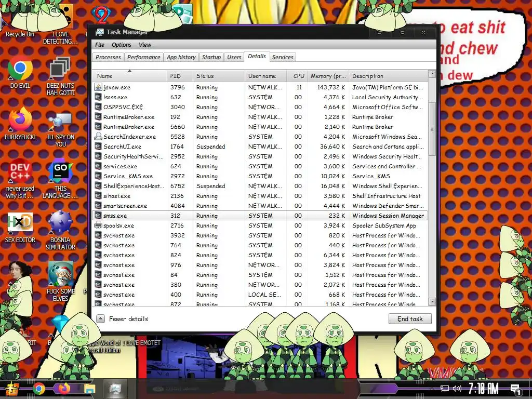The width and height of the screenshot is (532, 399).
Task: Switch to the Startup tab
Action: (211, 57)
